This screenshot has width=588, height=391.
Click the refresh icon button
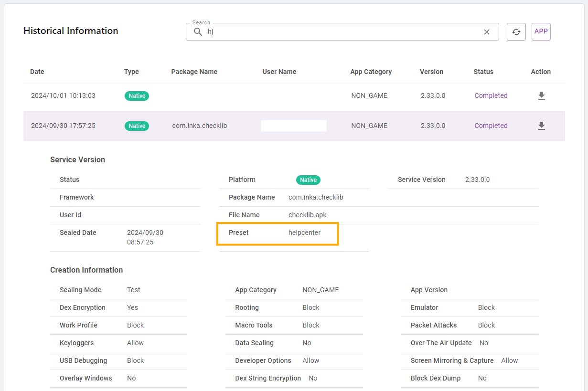coord(516,32)
